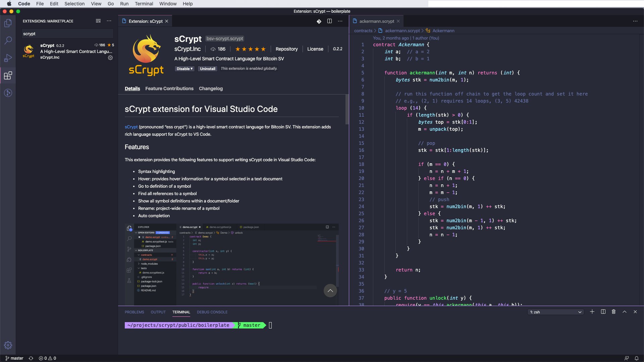Click 'contracts' breadcrumb in ackermann.scrypt editor
This screenshot has width=644, height=362.
point(363,31)
